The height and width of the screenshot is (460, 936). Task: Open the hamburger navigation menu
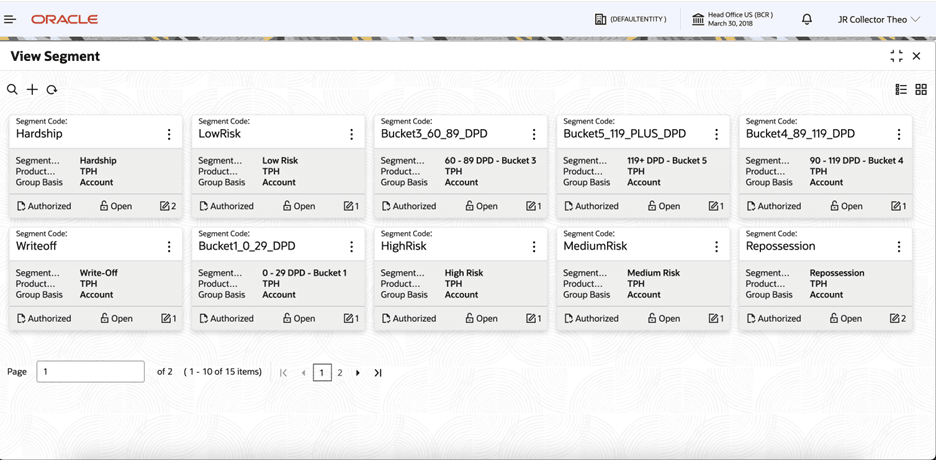pos(10,19)
